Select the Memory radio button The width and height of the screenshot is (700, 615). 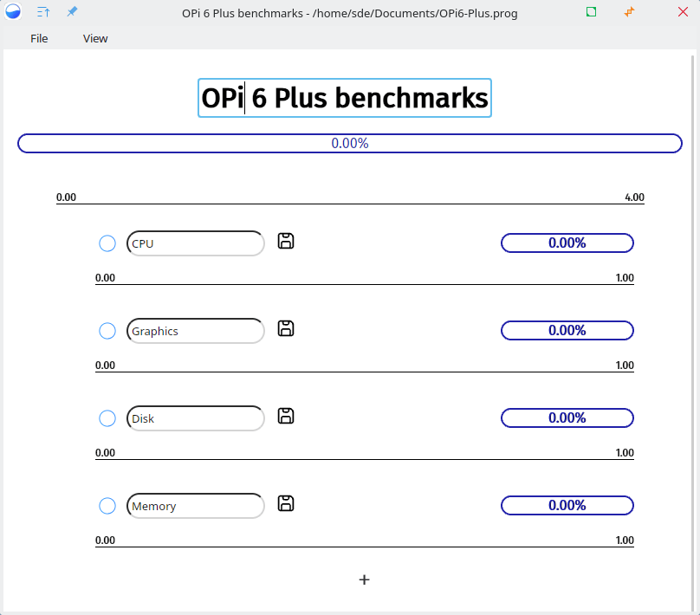tap(107, 506)
